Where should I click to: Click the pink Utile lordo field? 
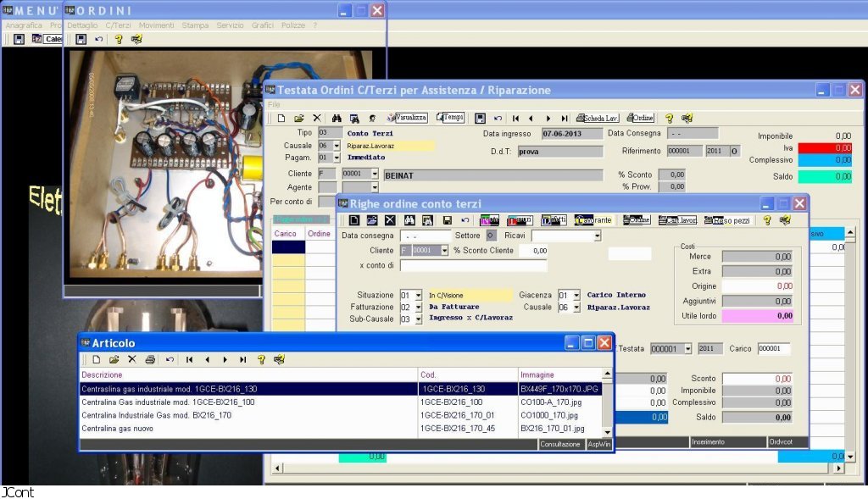tap(757, 316)
